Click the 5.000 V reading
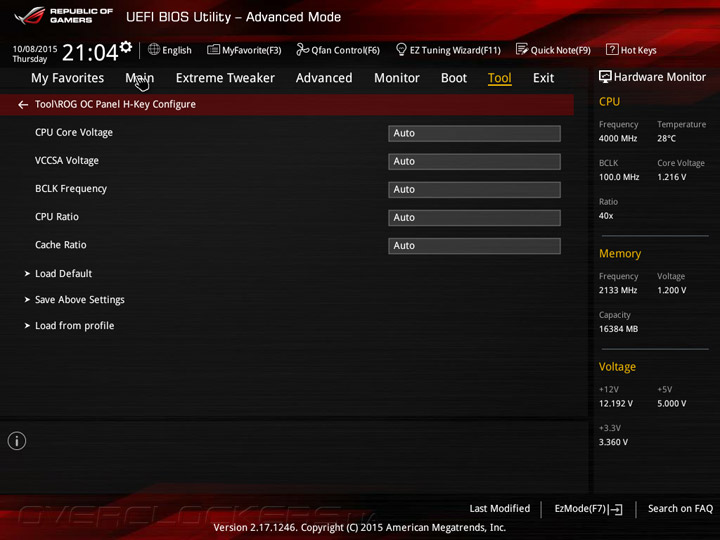This screenshot has width=720, height=540. (672, 404)
